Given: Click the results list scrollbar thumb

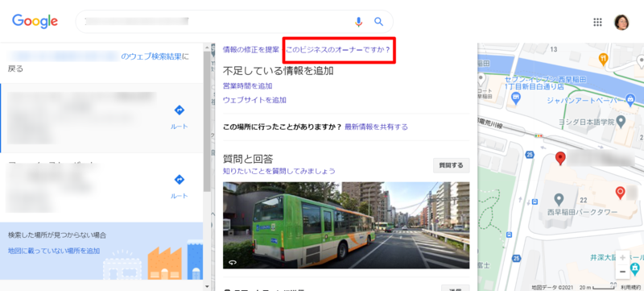Looking at the screenshot, I should coord(207,121).
